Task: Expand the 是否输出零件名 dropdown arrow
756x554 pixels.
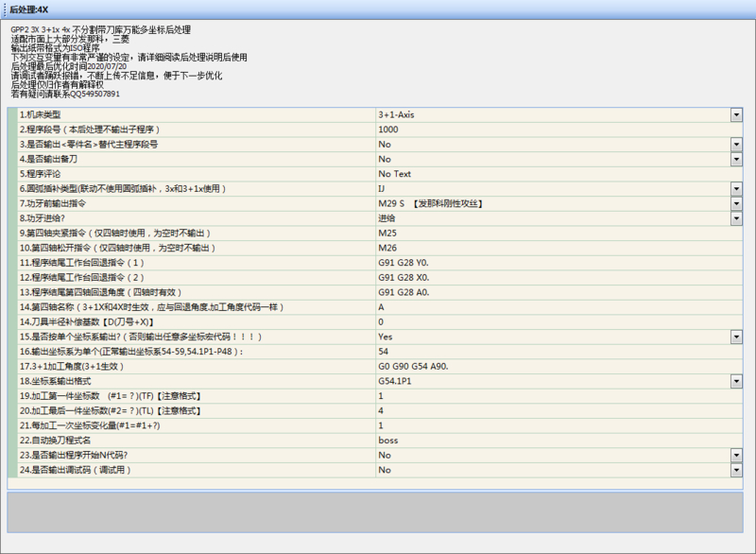Action: point(736,145)
